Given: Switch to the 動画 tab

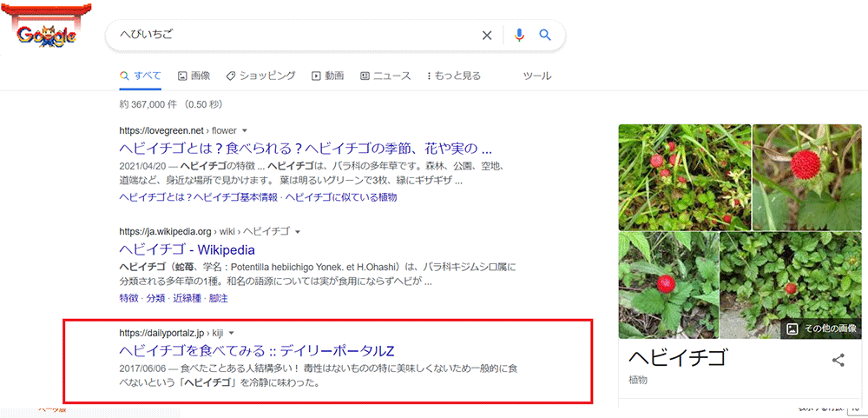Looking at the screenshot, I should pyautogui.click(x=328, y=76).
